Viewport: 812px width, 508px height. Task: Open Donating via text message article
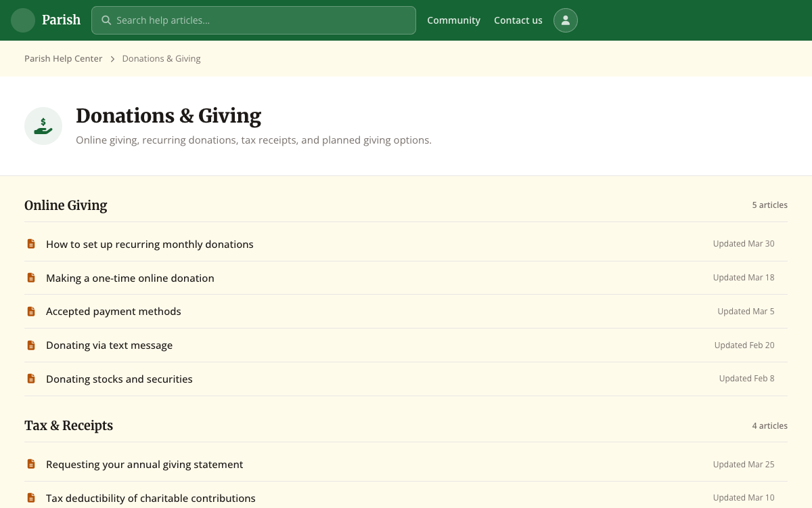click(x=110, y=345)
